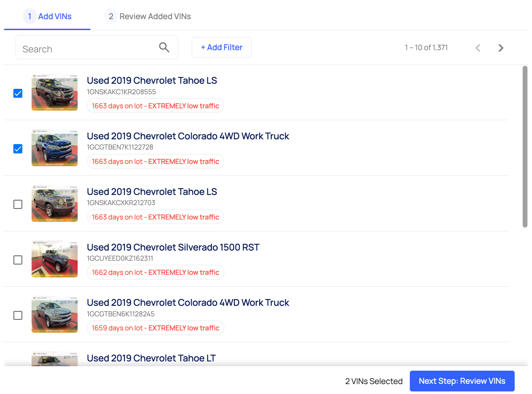
Task: Click Used 2019 Chevrolet Silverado 1500 RST title
Action: pyautogui.click(x=173, y=247)
